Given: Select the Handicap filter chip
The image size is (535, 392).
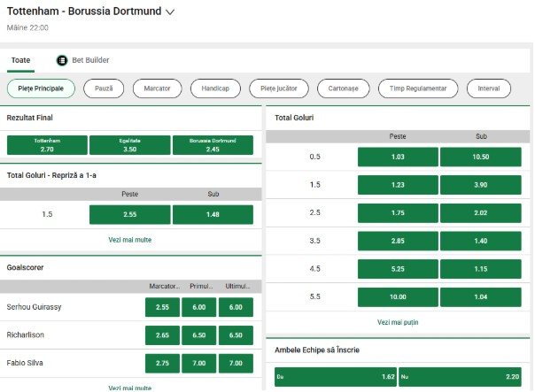Looking at the screenshot, I should click(x=215, y=88).
